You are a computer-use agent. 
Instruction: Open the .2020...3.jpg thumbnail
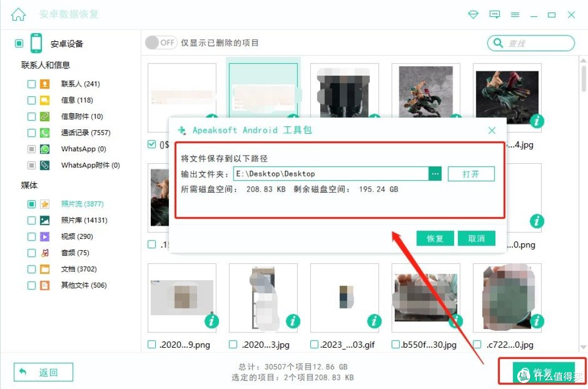[x=264, y=298]
